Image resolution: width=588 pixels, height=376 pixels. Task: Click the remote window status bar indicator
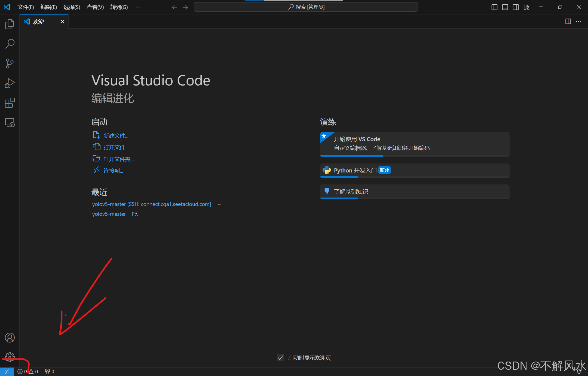7,371
